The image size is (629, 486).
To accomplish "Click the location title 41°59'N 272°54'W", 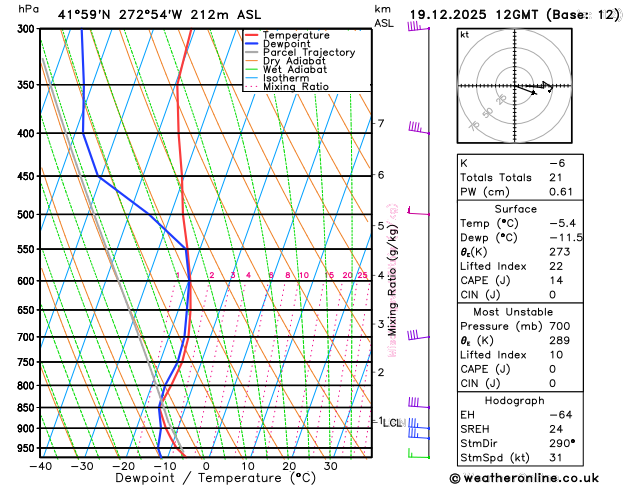I will coord(120,15).
